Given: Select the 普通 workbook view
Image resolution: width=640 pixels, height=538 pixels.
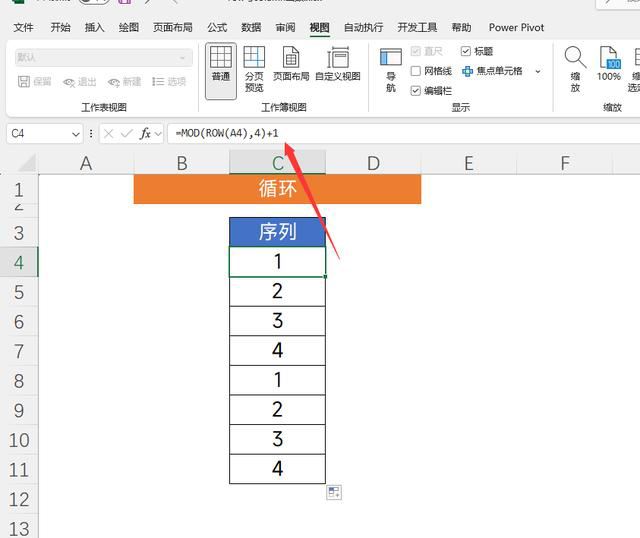Looking at the screenshot, I should point(221,71).
